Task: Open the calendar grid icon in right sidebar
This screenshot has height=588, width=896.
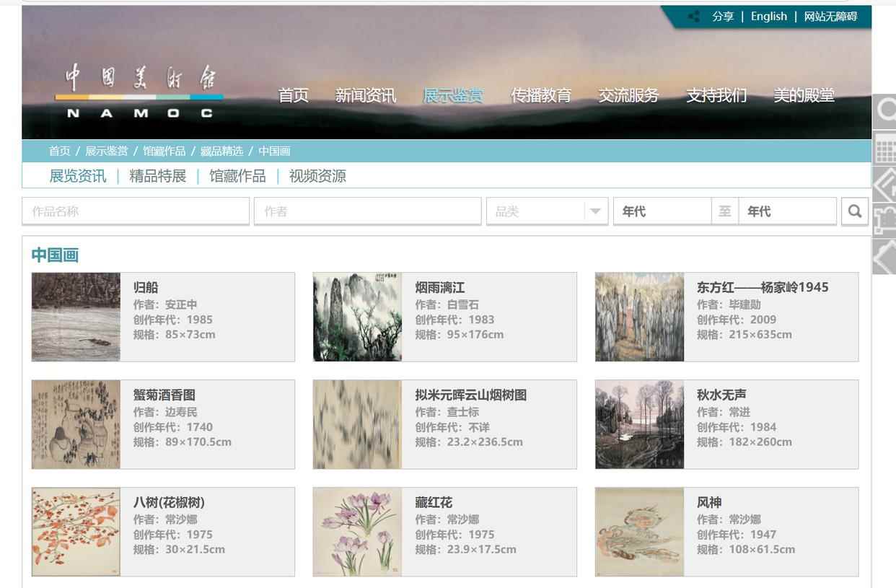Action: [x=885, y=149]
